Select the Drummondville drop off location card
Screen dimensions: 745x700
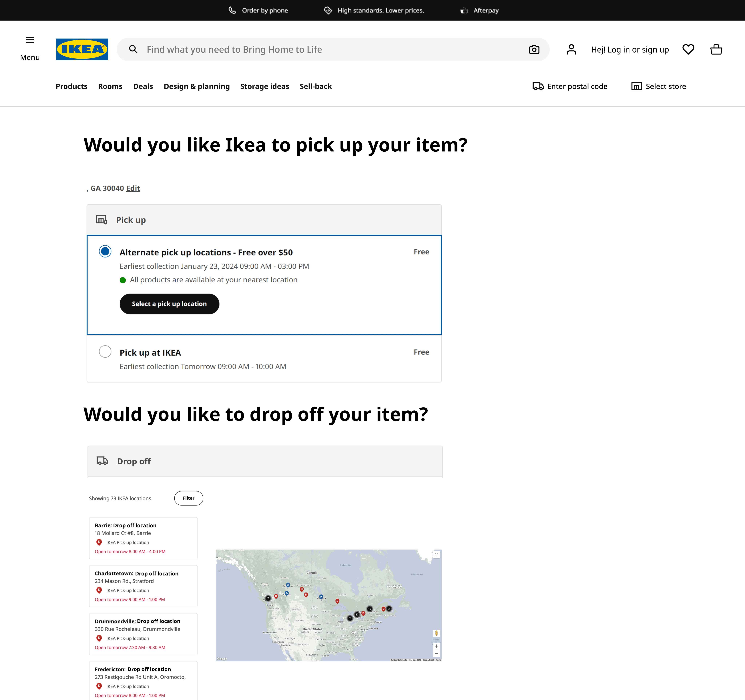[x=143, y=634]
